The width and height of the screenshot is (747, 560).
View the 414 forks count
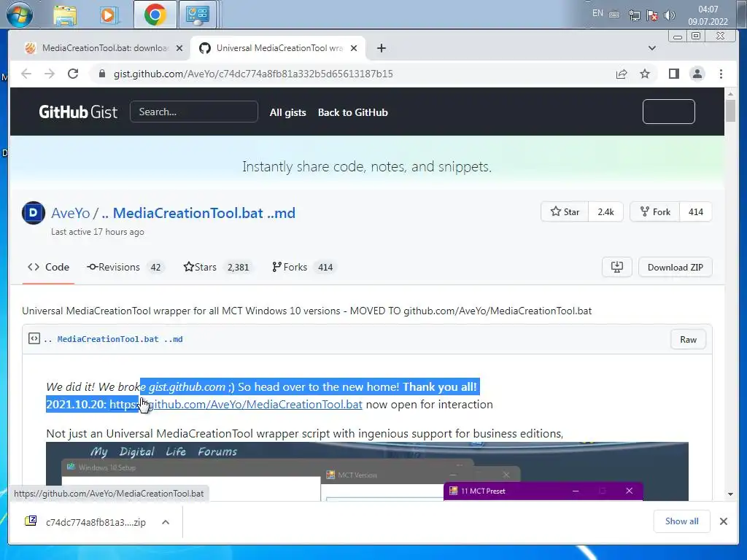[695, 212]
